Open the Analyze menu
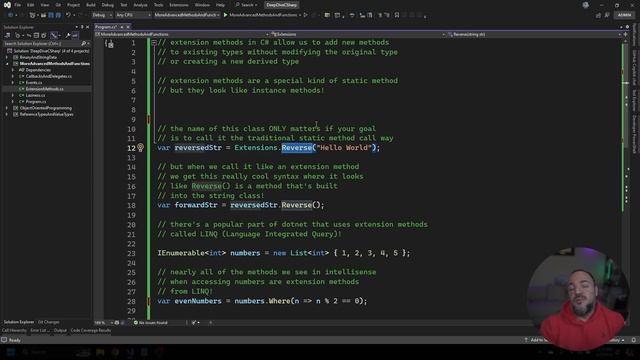Viewport: 640px width, 360px height. (140, 5)
